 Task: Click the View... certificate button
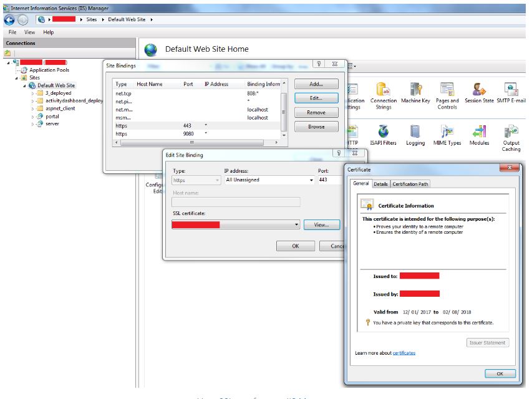[x=321, y=224]
